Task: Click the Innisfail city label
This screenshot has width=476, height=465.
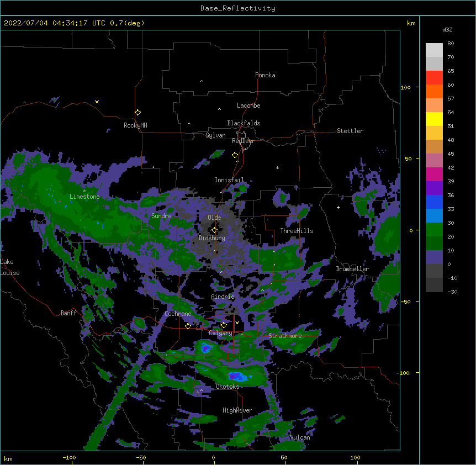Action: (229, 180)
